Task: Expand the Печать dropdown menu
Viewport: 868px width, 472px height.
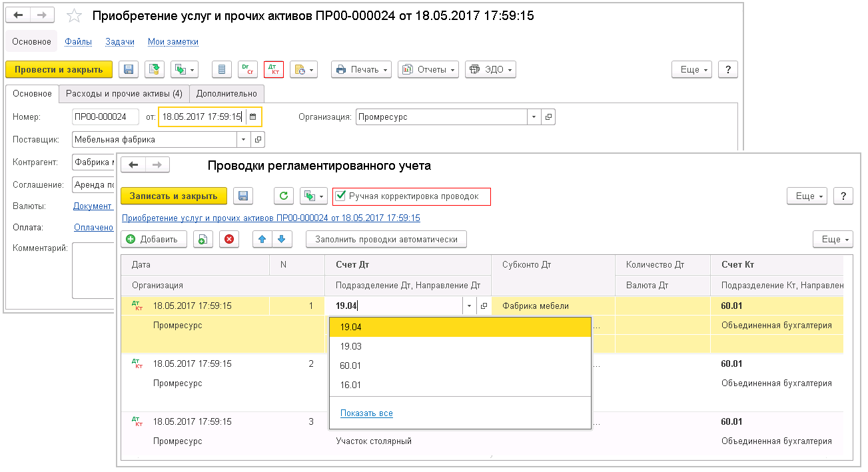Action: tap(361, 69)
